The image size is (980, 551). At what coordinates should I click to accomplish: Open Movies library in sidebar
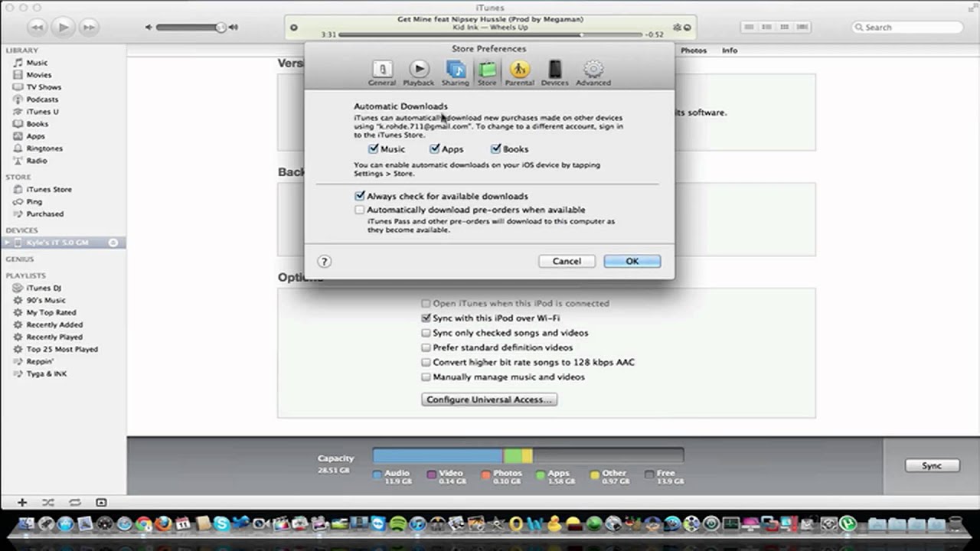[38, 75]
